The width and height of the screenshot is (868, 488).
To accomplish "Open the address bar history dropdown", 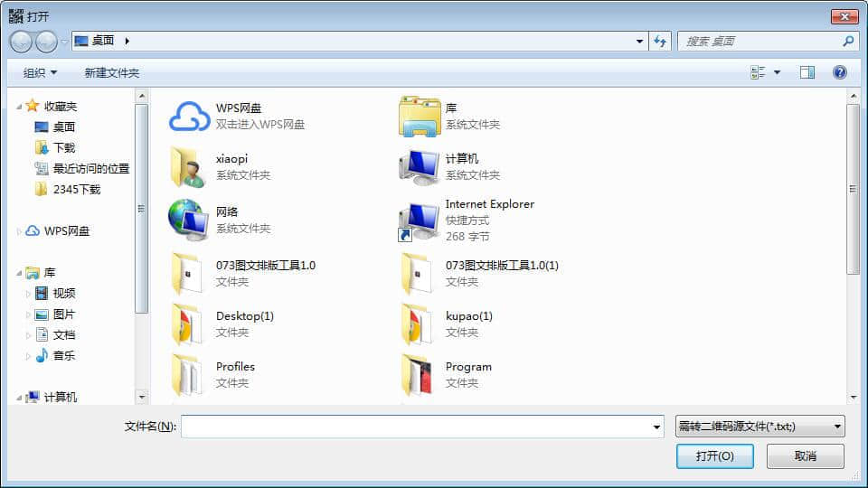I will [639, 41].
